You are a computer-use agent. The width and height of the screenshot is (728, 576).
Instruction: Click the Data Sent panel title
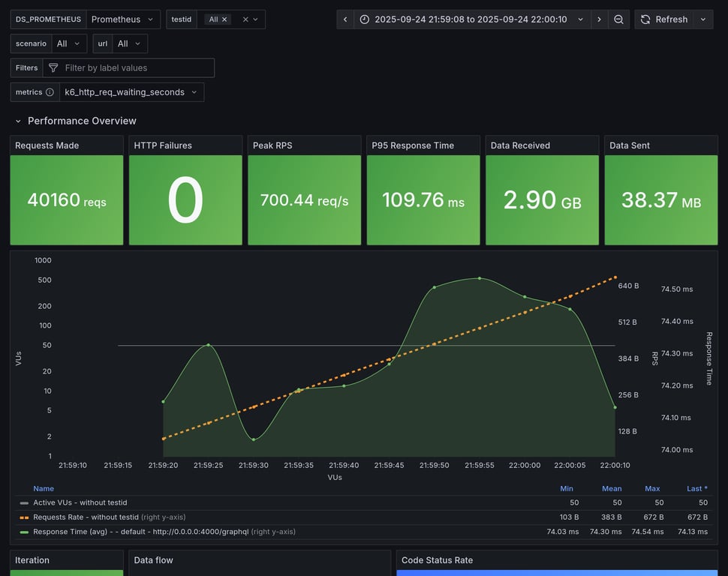(630, 145)
